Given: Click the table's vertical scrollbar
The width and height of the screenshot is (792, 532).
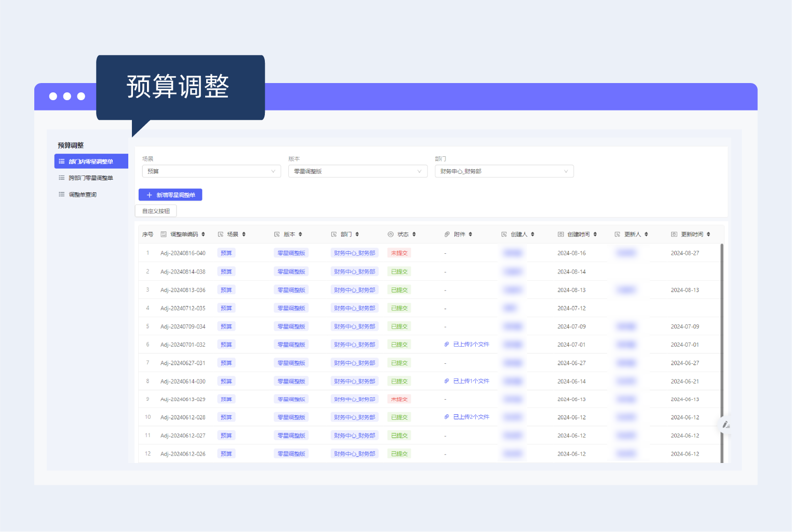Looking at the screenshot, I should pos(722,353).
